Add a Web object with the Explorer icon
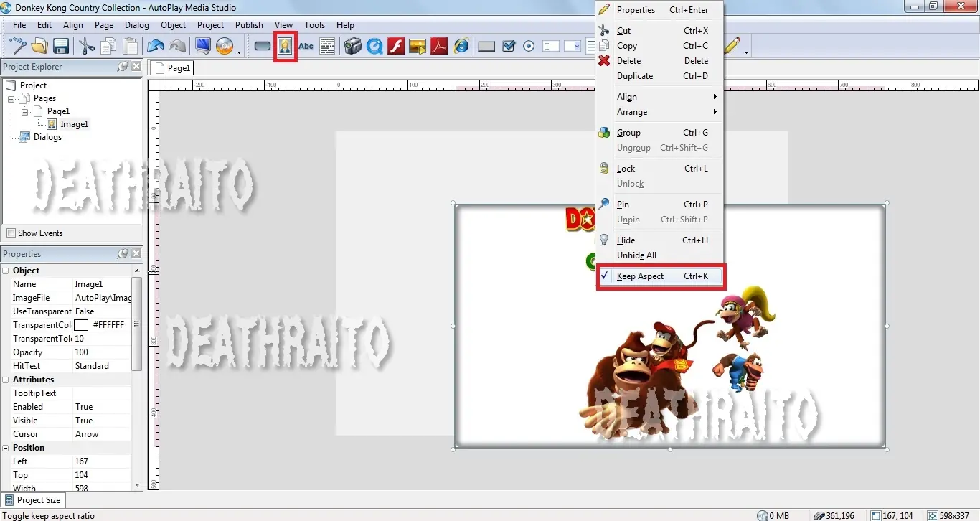Screen dimensions: 980x521 point(461,47)
